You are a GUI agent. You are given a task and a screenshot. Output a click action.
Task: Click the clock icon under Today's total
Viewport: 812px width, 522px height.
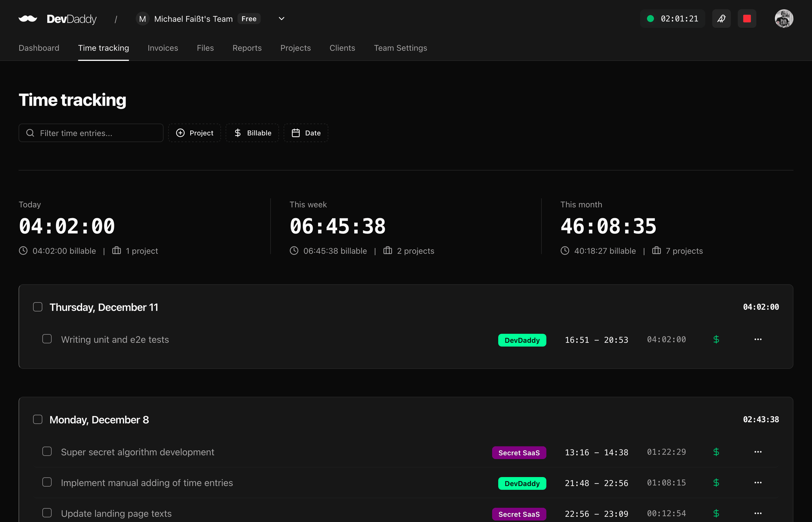point(23,251)
